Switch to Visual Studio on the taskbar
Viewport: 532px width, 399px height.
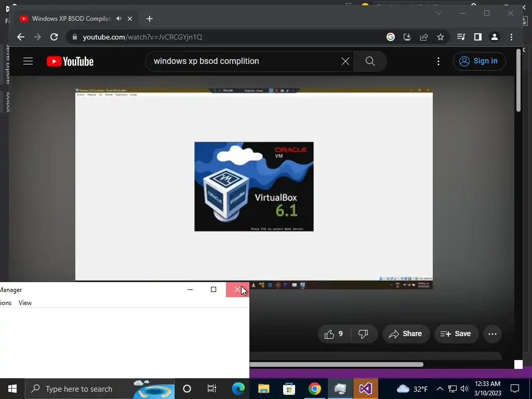click(x=365, y=389)
